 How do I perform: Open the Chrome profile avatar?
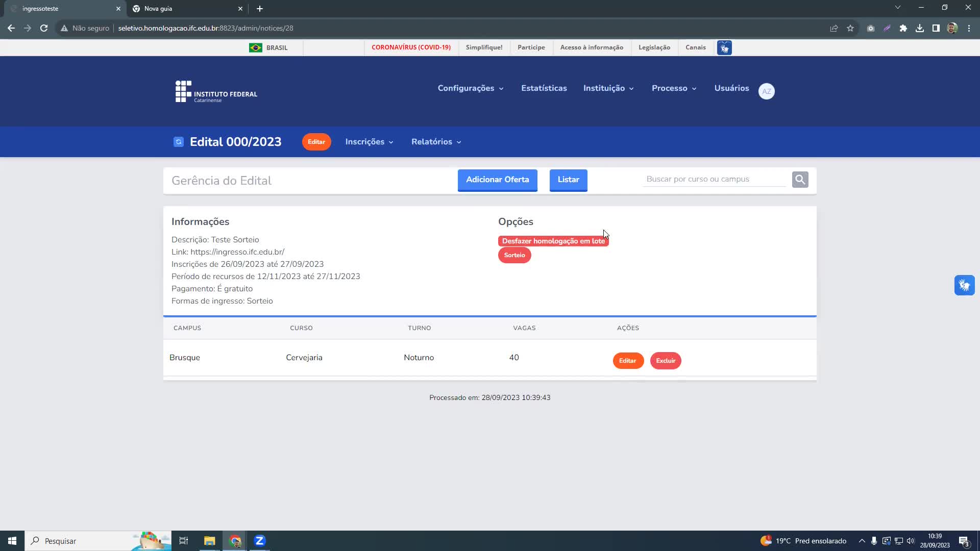pyautogui.click(x=952, y=28)
